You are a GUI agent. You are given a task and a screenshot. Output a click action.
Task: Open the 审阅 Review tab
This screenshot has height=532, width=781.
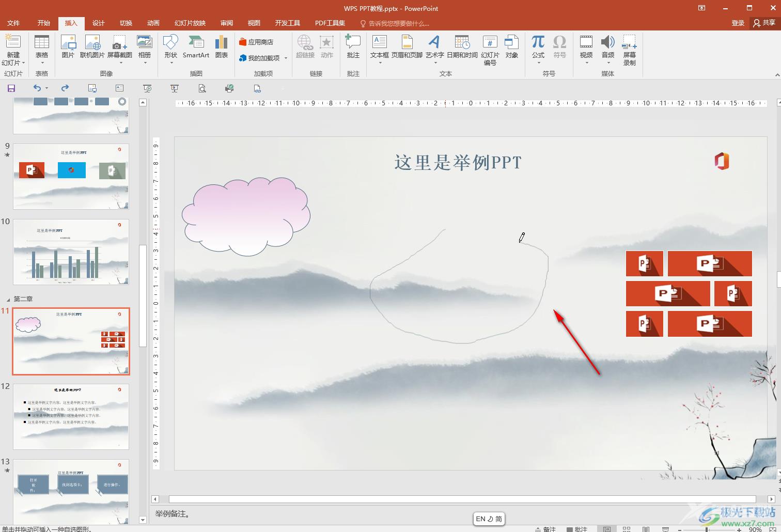[x=227, y=23]
